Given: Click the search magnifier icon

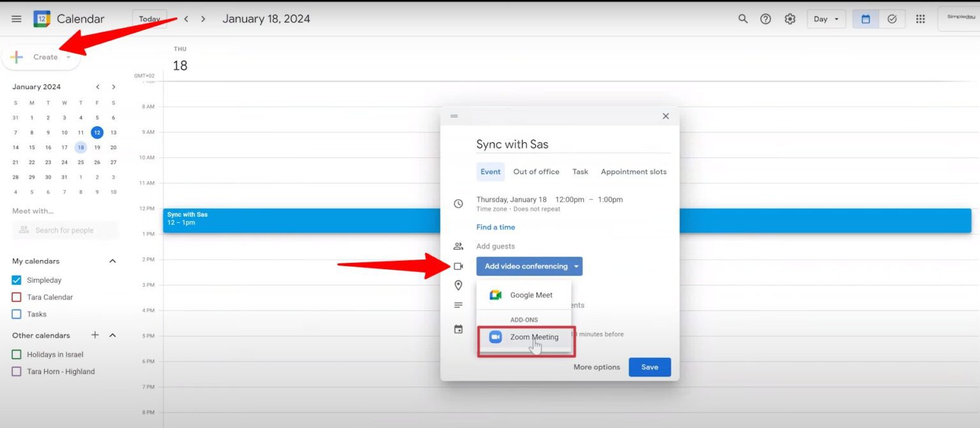Looking at the screenshot, I should [742, 18].
